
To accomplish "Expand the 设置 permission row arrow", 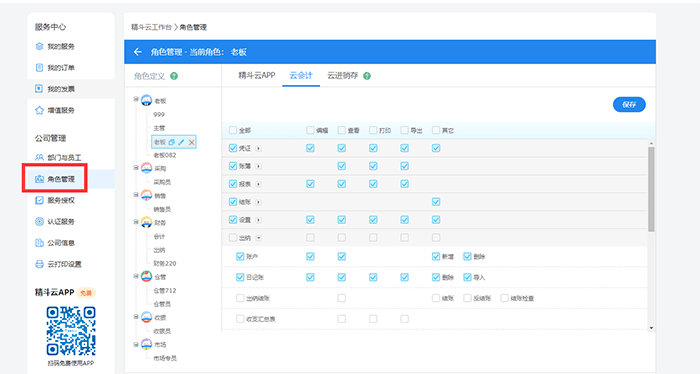I will point(258,220).
